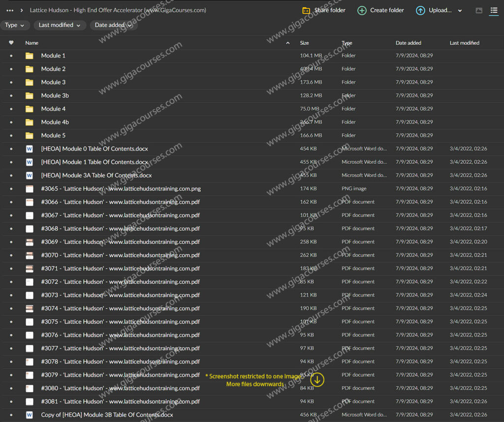This screenshot has height=422, width=504.
Task: Open the Module 1 folder icon
Action: pyautogui.click(x=30, y=56)
